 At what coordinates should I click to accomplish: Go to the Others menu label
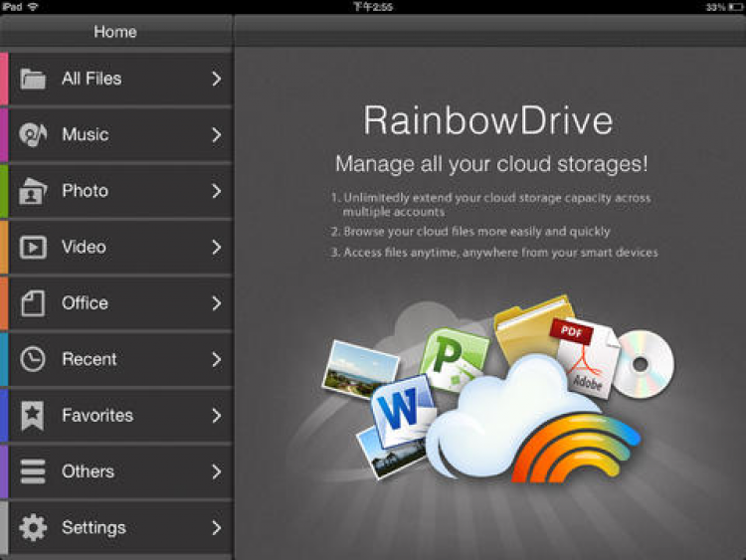[x=88, y=471]
